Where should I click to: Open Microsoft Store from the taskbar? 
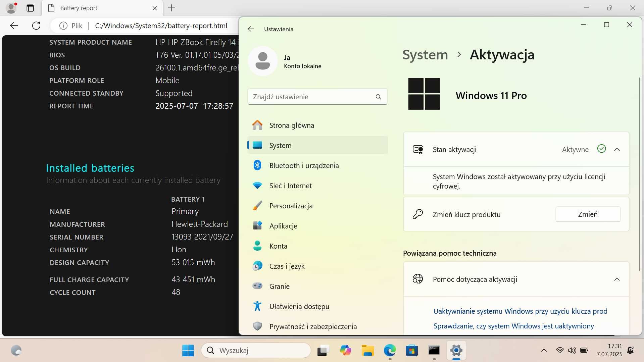pos(412,351)
